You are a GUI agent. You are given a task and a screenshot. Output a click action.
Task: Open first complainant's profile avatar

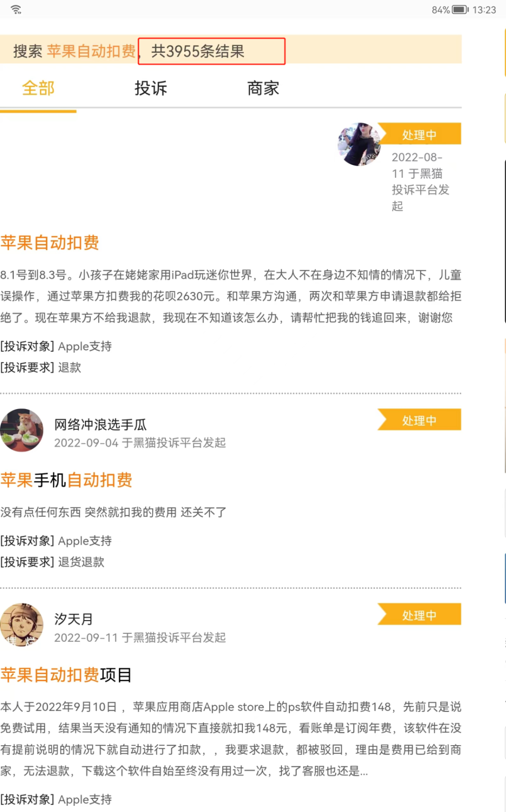[359, 144]
